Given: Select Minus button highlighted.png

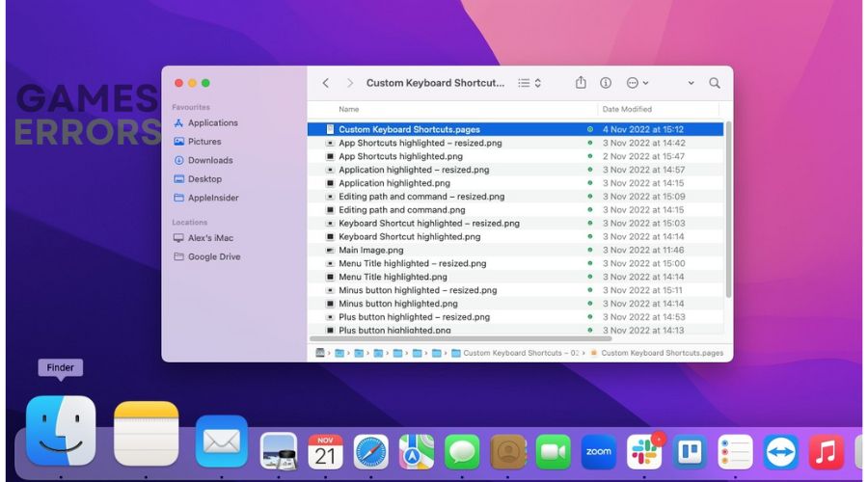Looking at the screenshot, I should coord(515,304).
